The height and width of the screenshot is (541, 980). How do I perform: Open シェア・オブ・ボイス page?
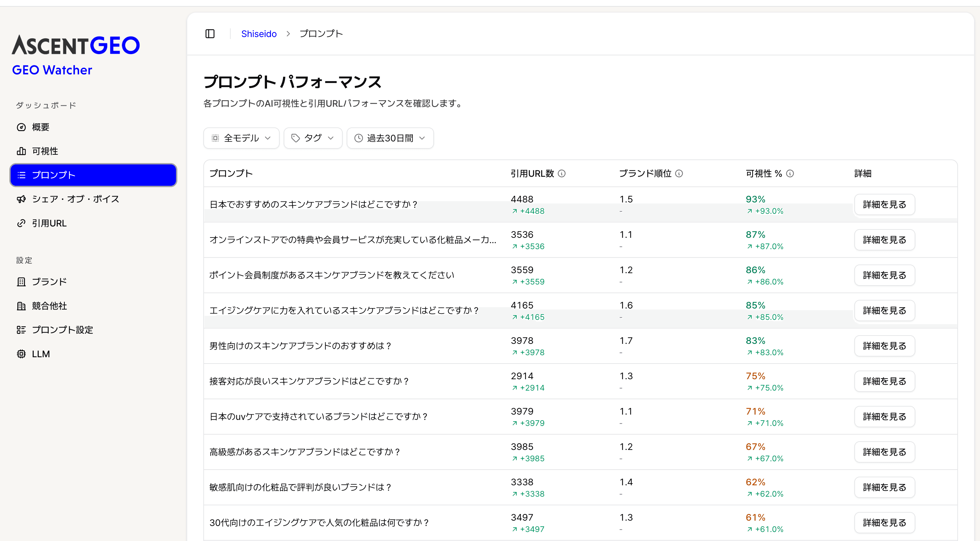[x=93, y=199]
